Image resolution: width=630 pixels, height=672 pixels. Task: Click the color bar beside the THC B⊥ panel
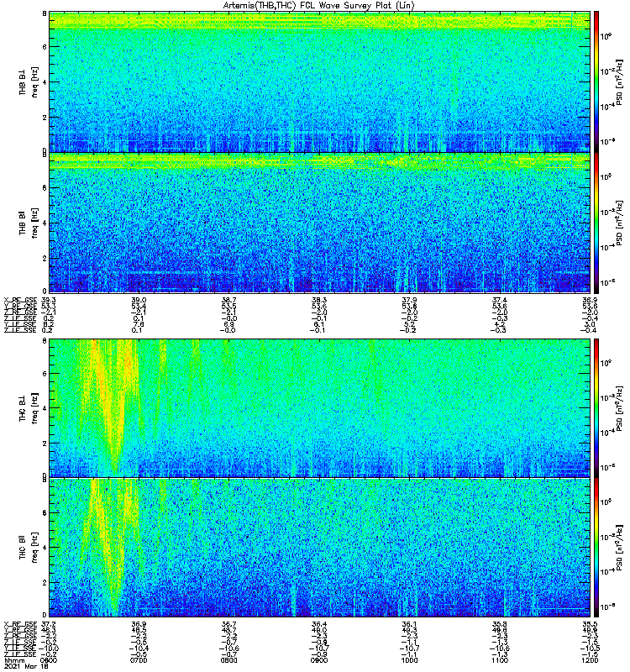[x=596, y=408]
